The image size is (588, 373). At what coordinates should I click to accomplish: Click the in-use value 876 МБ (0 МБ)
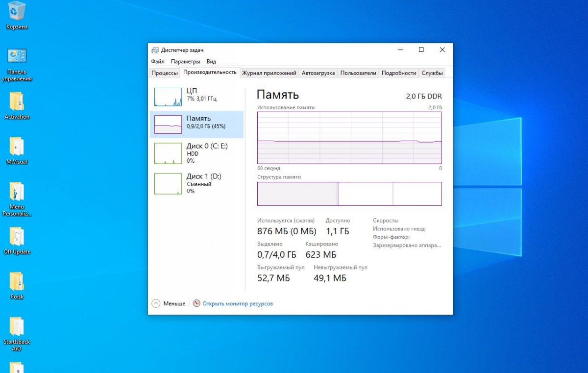[x=287, y=231]
